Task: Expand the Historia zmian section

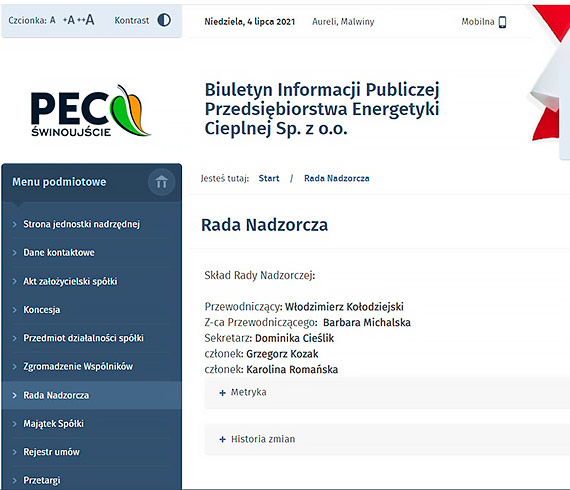Action: 387,439
